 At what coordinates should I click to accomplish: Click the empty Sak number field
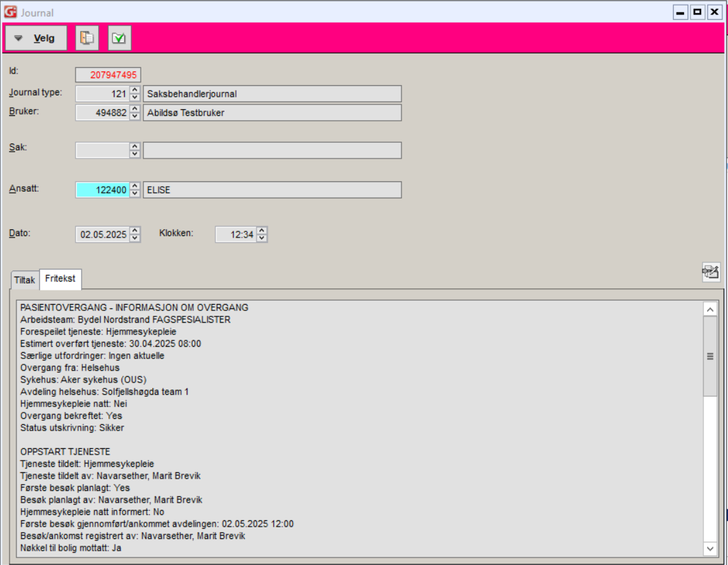(x=102, y=150)
